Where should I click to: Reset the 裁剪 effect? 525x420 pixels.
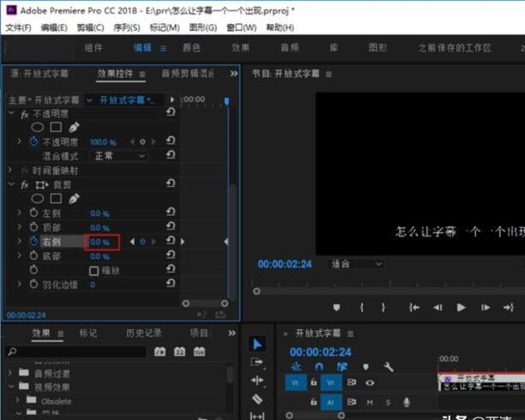tap(171, 183)
